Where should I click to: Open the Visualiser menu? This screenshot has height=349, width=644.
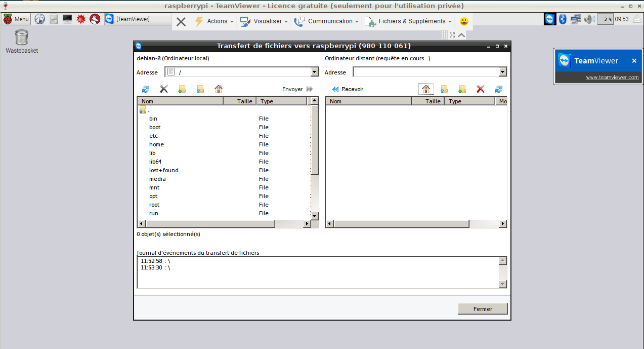coord(264,21)
